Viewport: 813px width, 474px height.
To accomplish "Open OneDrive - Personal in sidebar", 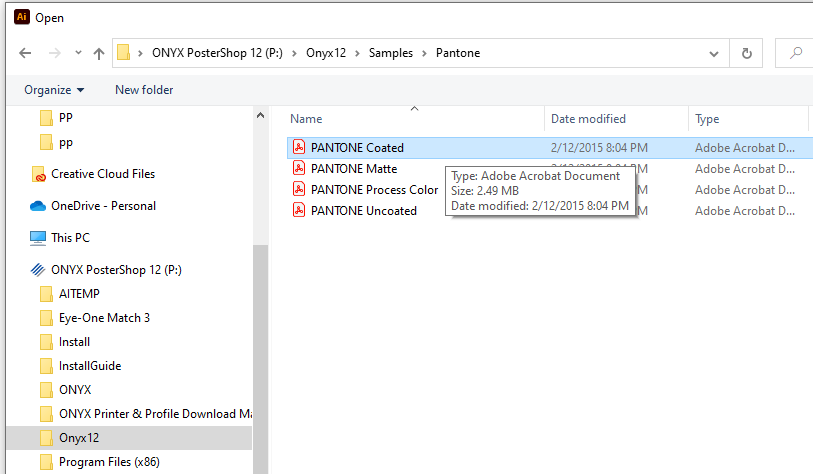I will point(103,206).
